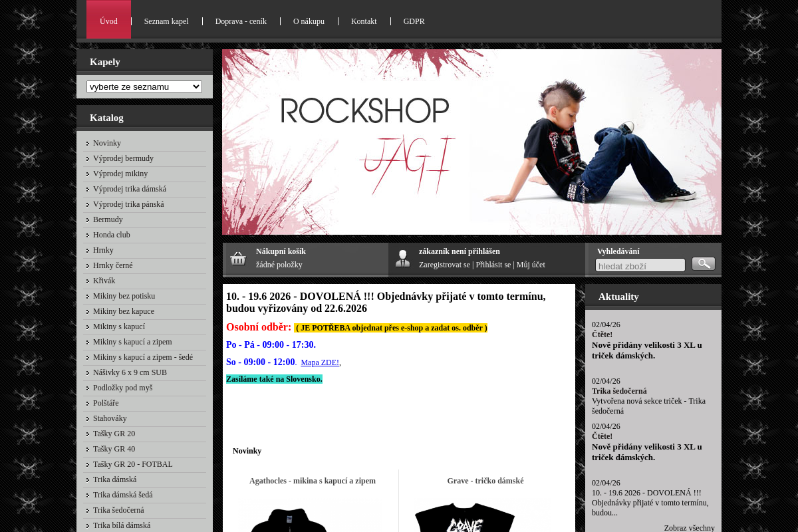Open Tašky GR 20 - FOTBAL category
The height and width of the screenshot is (532, 798).
tap(133, 464)
